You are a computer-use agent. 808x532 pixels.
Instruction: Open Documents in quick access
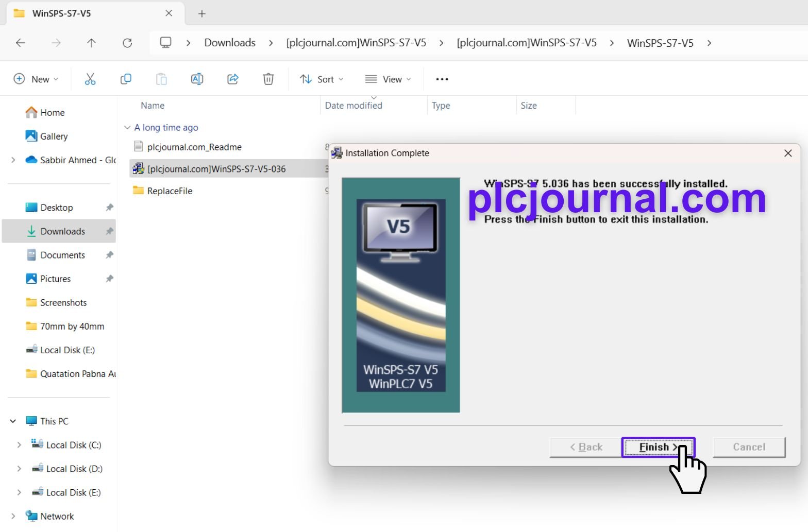[62, 254]
